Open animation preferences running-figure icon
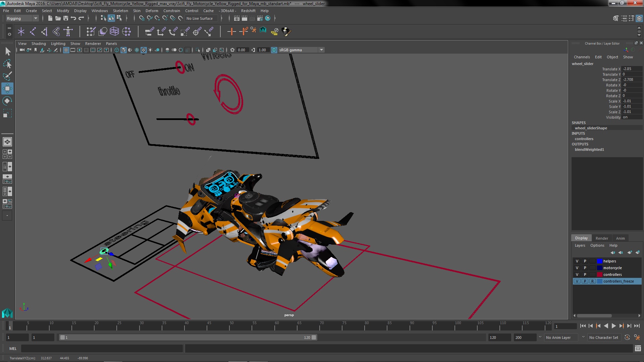Screen dimensions: 644x362 pyautogui.click(x=637, y=338)
